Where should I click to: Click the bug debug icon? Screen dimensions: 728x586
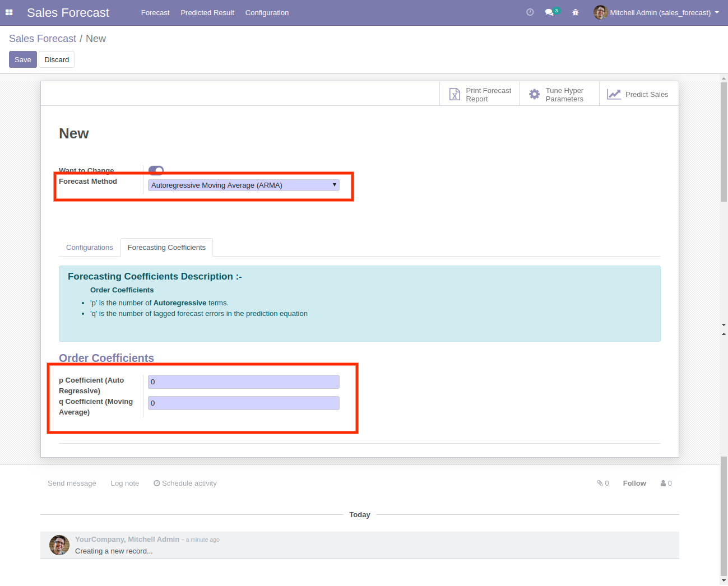[575, 12]
